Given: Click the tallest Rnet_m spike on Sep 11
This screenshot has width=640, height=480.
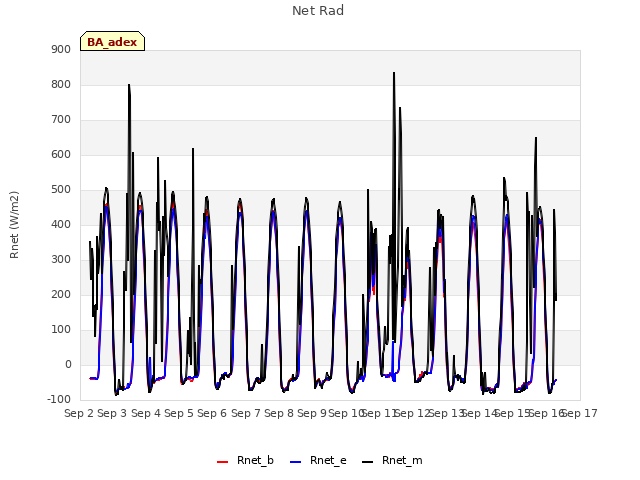Looking at the screenshot, I should pos(394,73).
